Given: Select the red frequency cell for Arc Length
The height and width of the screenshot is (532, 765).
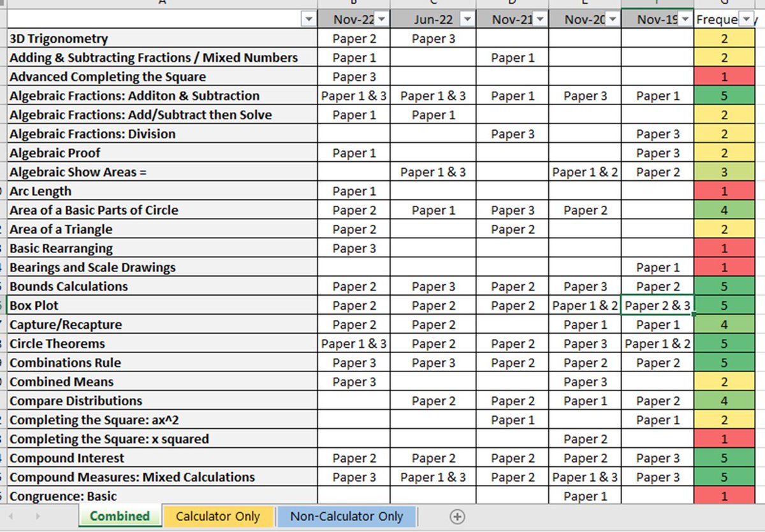Looking at the screenshot, I should tap(724, 192).
